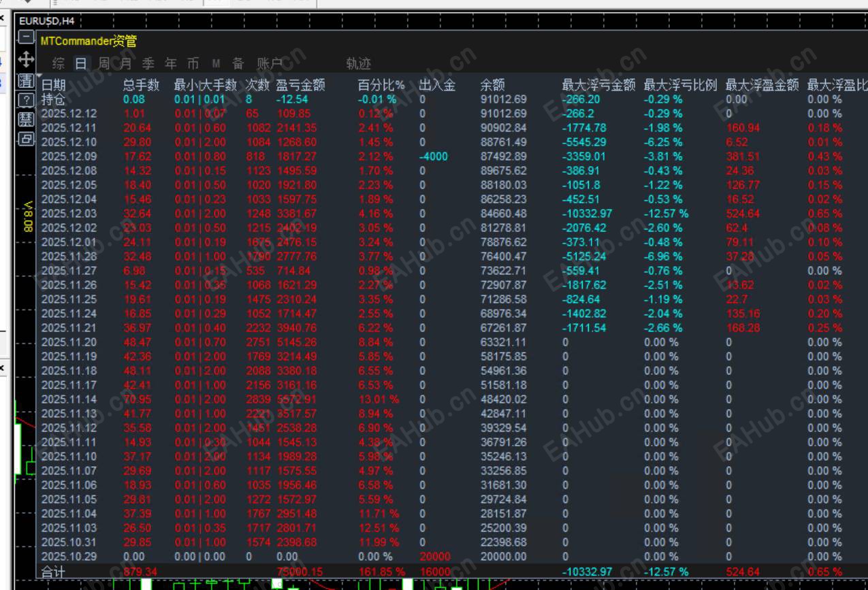Click the 20000 deposit value
The width and height of the screenshot is (868, 590).
click(435, 557)
